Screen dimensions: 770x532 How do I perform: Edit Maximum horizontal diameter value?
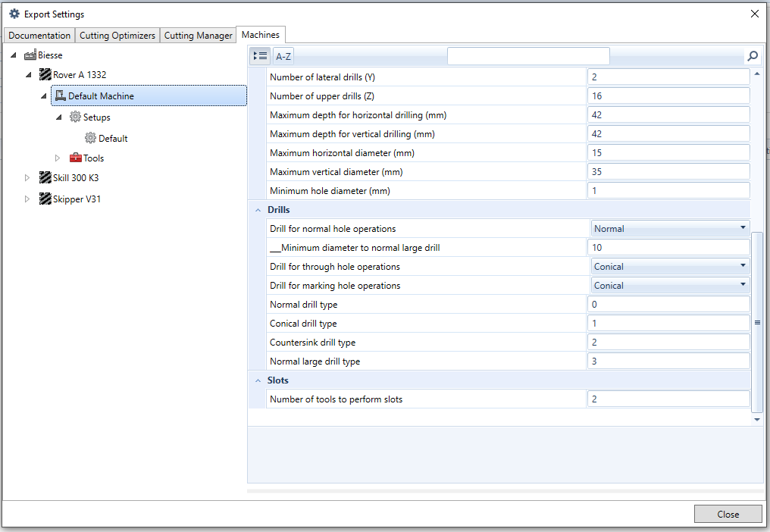[x=668, y=153]
